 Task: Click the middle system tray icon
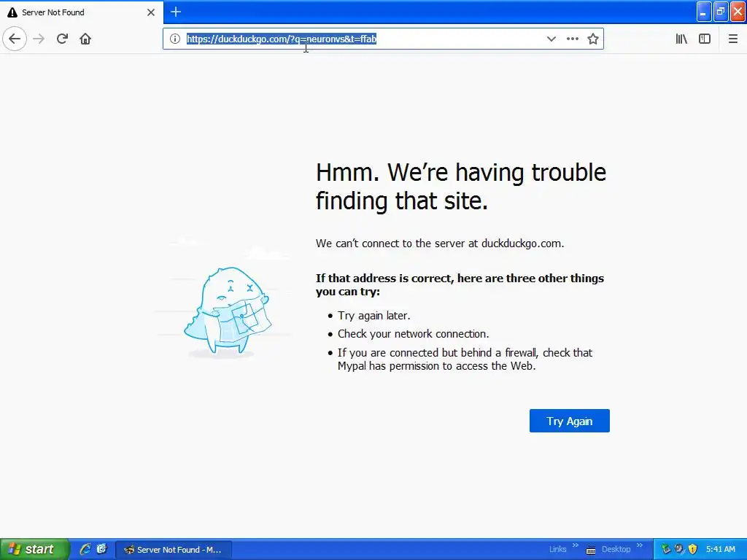[679, 549]
